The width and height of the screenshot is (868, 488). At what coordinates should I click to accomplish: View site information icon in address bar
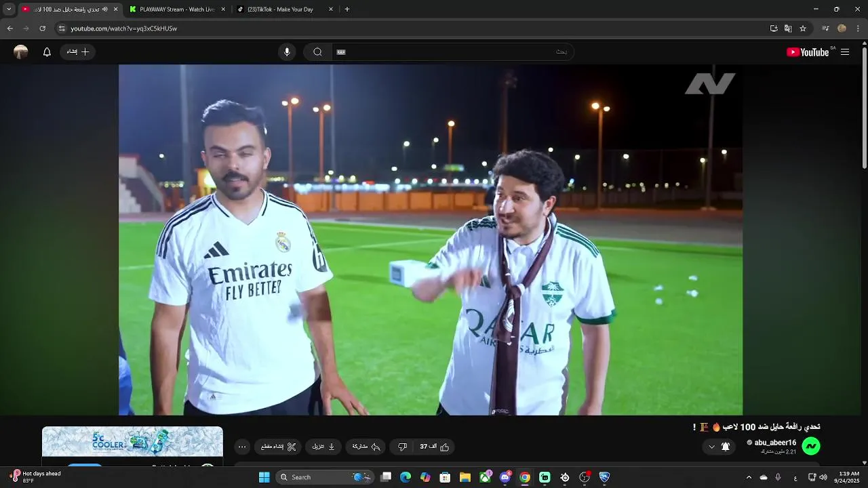coord(62,28)
